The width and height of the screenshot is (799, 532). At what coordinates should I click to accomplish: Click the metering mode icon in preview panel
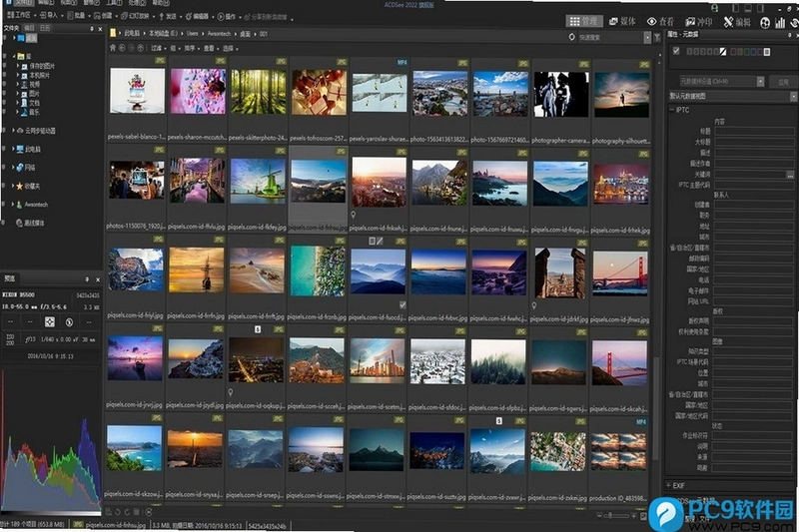(x=49, y=321)
